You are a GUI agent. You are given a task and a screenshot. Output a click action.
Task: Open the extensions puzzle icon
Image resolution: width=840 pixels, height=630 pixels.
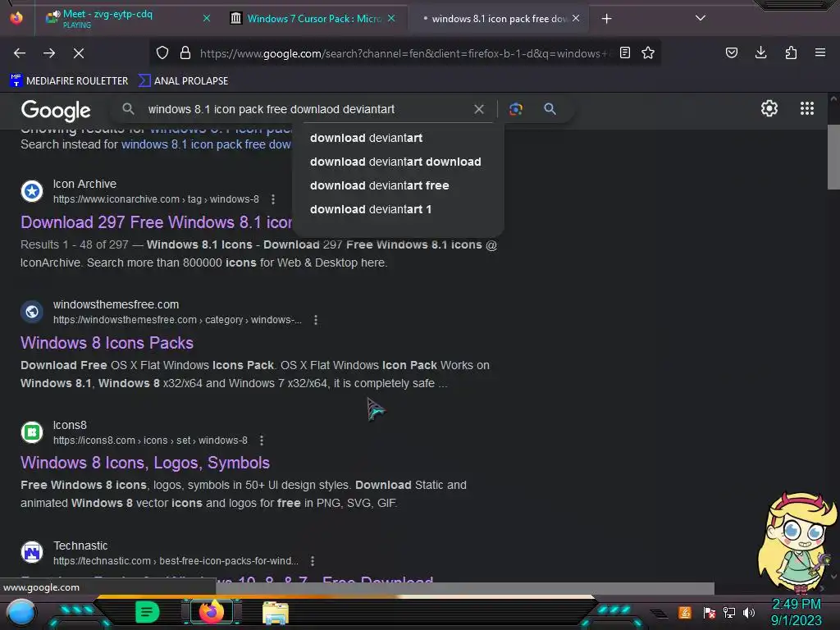tap(791, 52)
